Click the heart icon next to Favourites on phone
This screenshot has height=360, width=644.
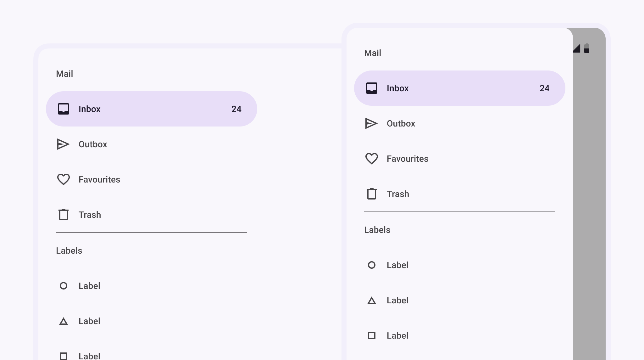click(372, 159)
